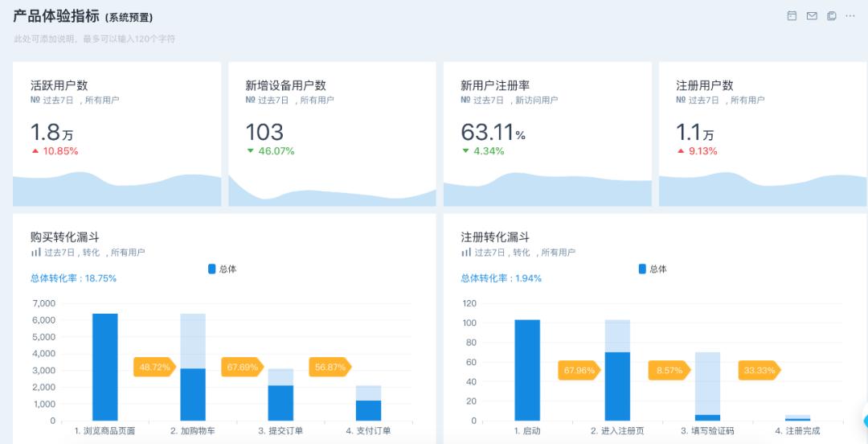Select the 提交订单 funnel bar
The width and height of the screenshot is (868, 444).
pyautogui.click(x=280, y=402)
